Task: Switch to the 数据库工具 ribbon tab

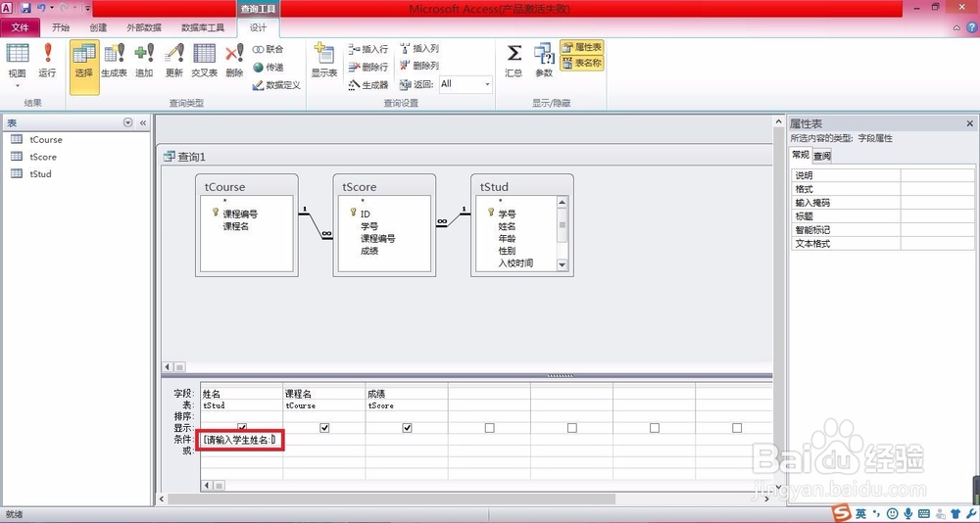Action: (203, 27)
